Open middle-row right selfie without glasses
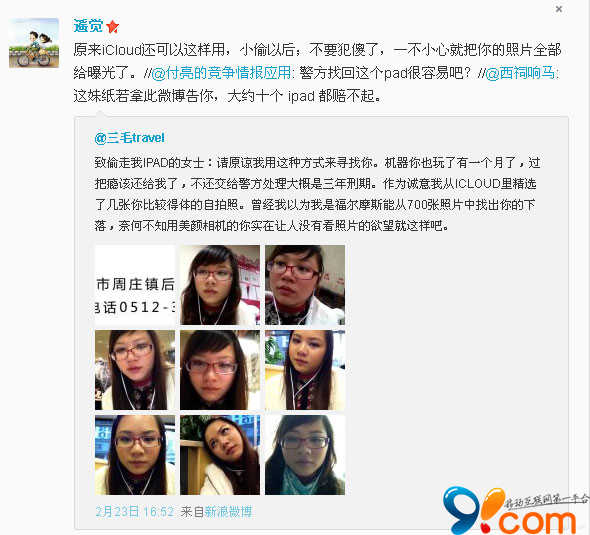This screenshot has height=535, width=590. click(305, 370)
